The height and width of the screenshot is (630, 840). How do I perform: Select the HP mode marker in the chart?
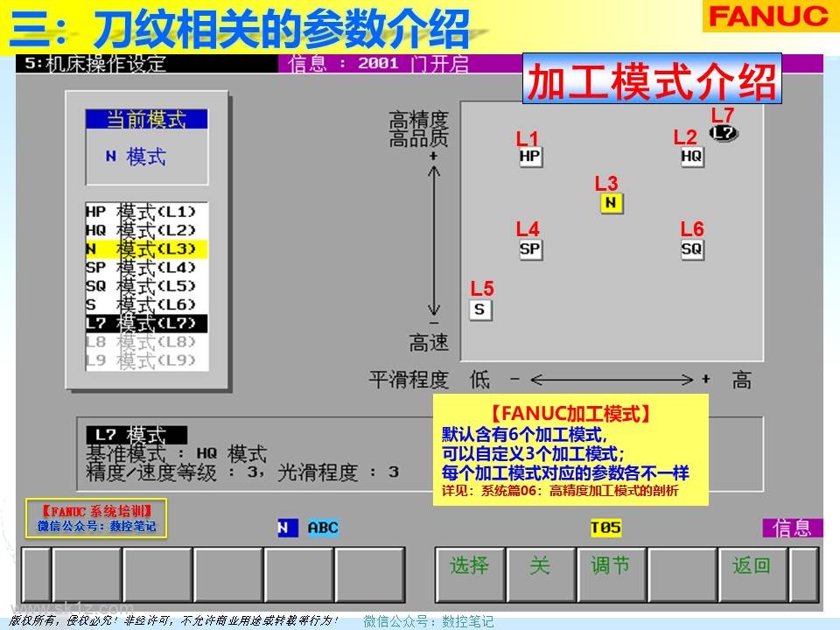[530, 157]
